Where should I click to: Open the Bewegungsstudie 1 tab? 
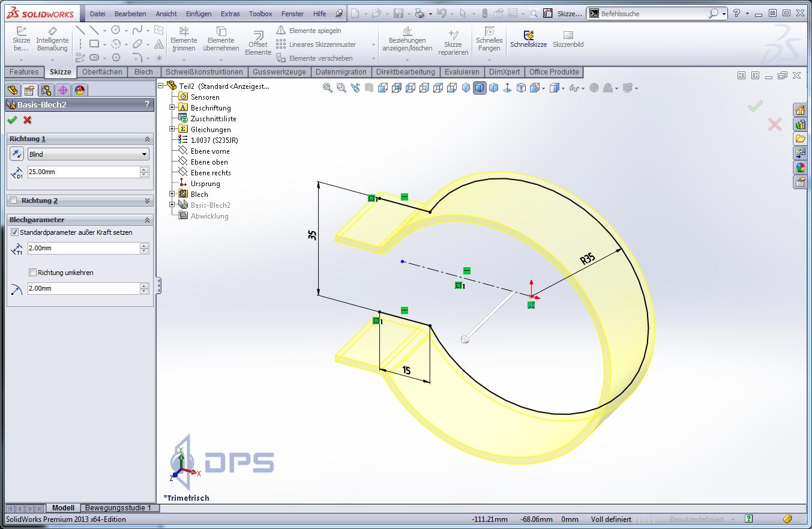point(118,508)
